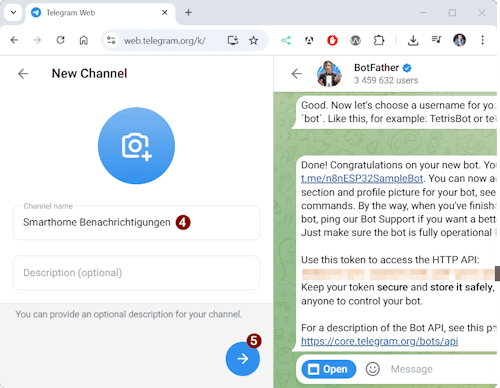Open the tab search dropdown arrow
Screen dimensions: 500x388
[13, 13]
